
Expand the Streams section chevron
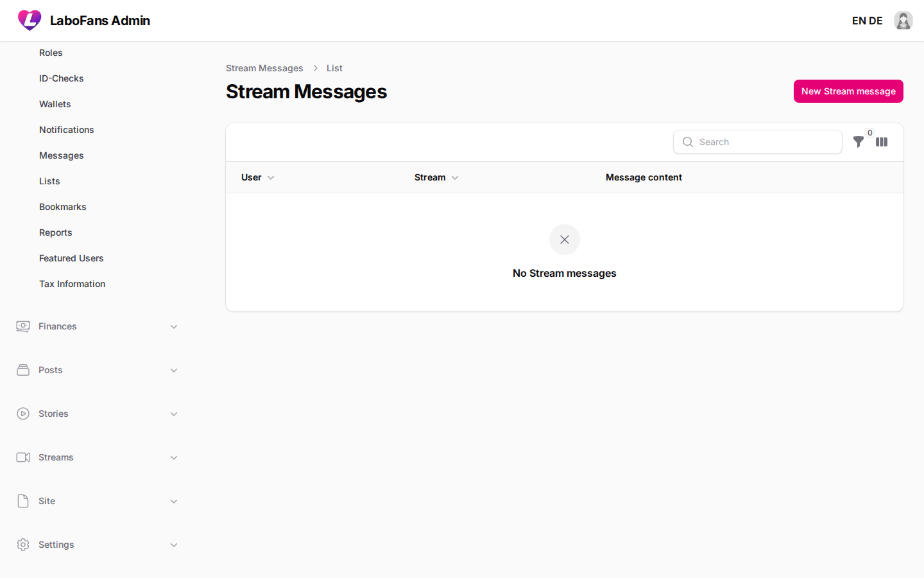[174, 458]
